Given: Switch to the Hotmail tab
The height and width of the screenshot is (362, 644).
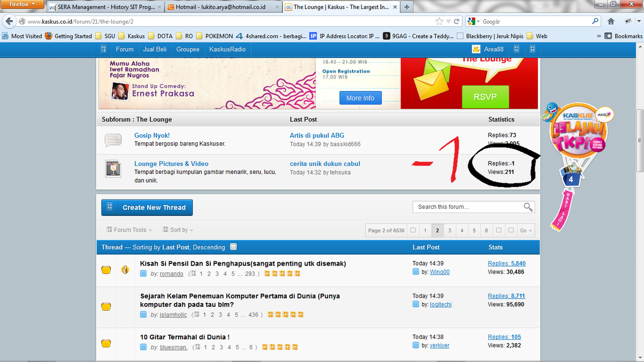Looking at the screenshot, I should tap(222, 7).
